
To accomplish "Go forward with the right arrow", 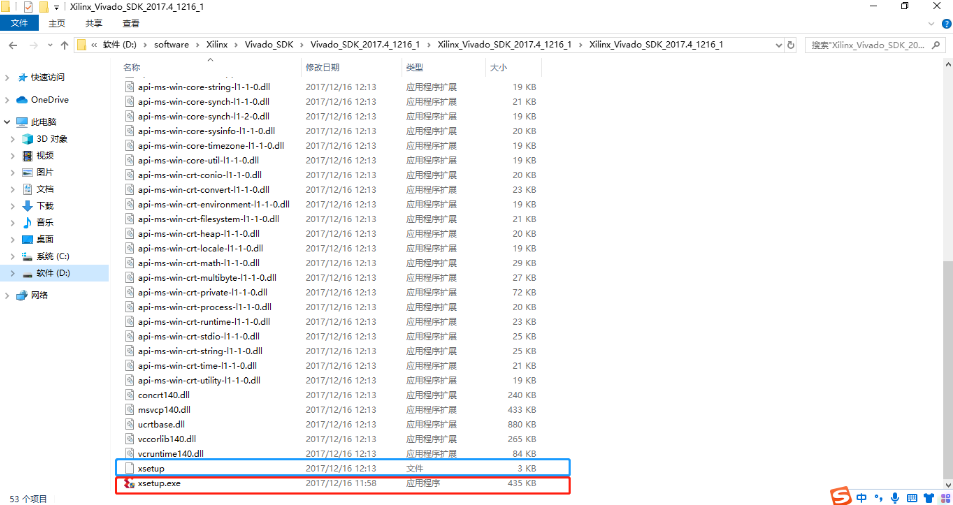I will point(33,45).
